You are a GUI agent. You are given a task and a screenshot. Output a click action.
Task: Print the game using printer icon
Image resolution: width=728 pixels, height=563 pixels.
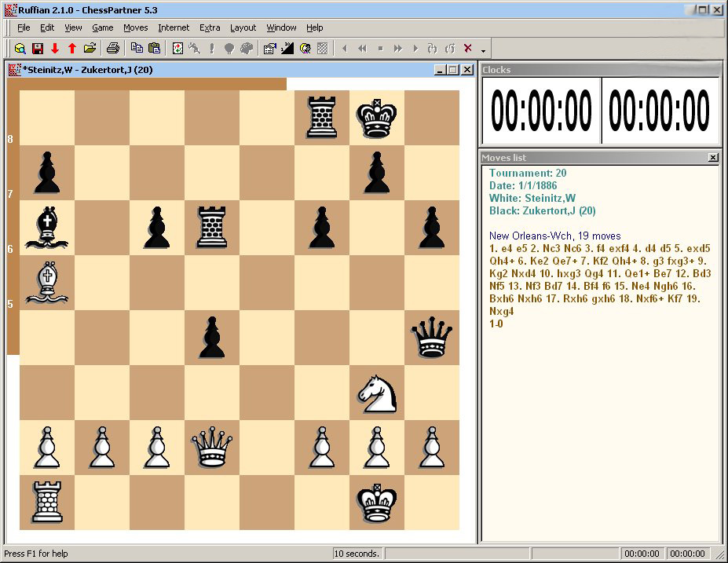pyautogui.click(x=112, y=49)
